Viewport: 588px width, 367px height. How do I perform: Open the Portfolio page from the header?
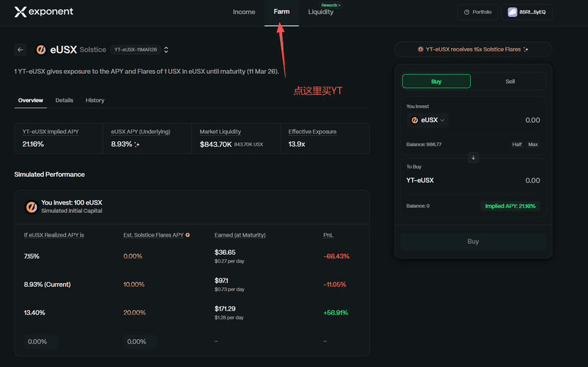(477, 12)
